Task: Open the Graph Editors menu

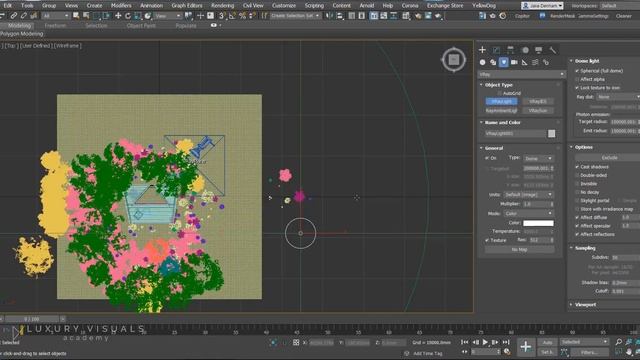Action: pos(187,6)
